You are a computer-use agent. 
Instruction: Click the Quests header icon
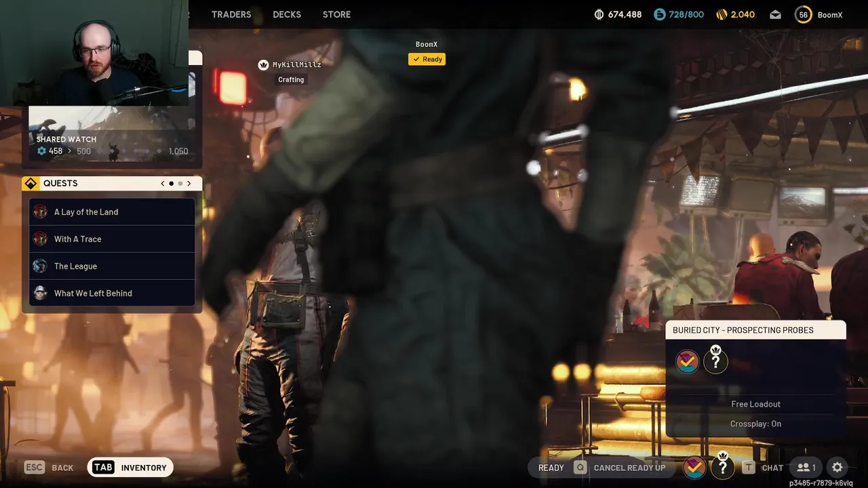tap(31, 183)
